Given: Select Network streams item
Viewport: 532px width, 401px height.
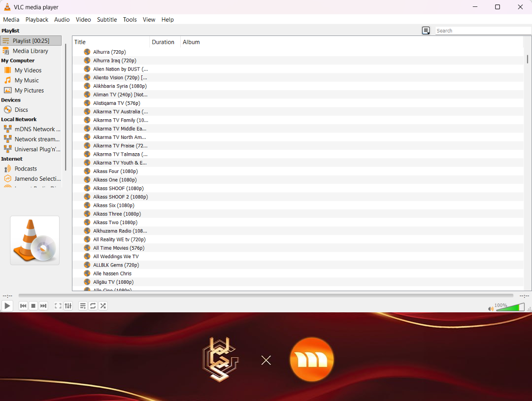Looking at the screenshot, I should coord(31,139).
